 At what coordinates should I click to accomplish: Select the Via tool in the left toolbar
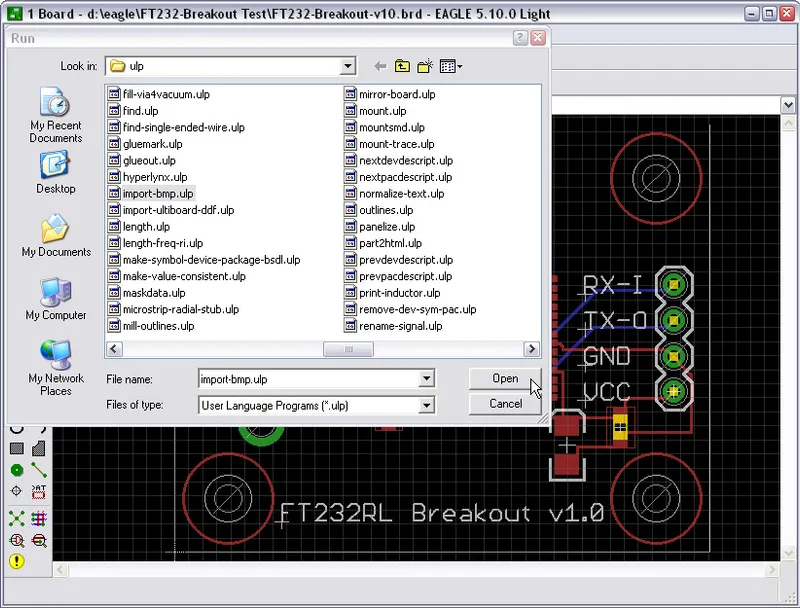(15, 468)
